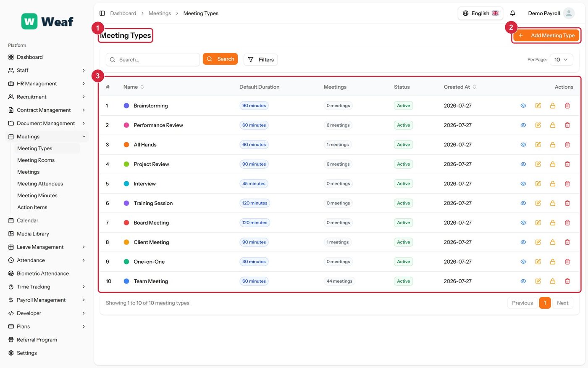Collapse the Meetings sidebar menu
The image size is (588, 368).
coord(47,137)
